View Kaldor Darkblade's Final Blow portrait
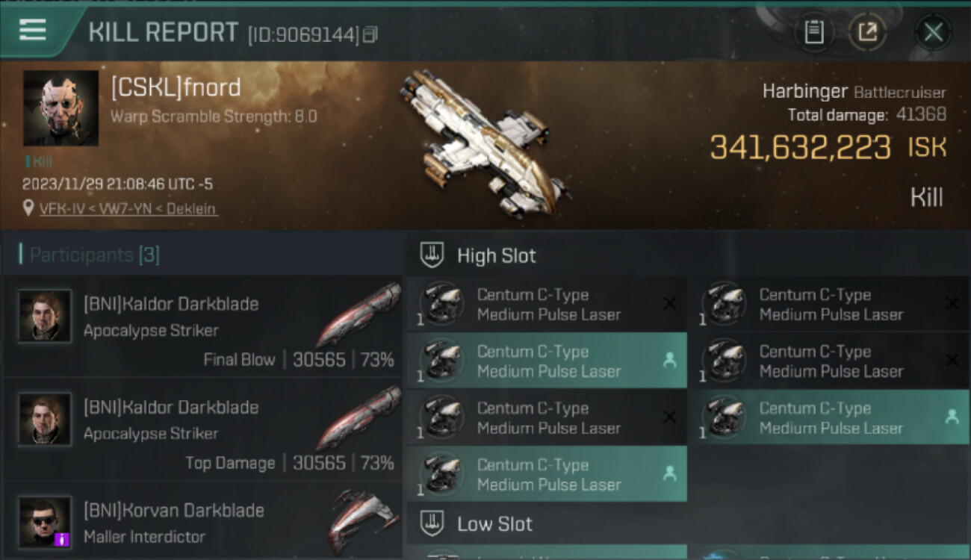The height and width of the screenshot is (560, 971). [46, 317]
